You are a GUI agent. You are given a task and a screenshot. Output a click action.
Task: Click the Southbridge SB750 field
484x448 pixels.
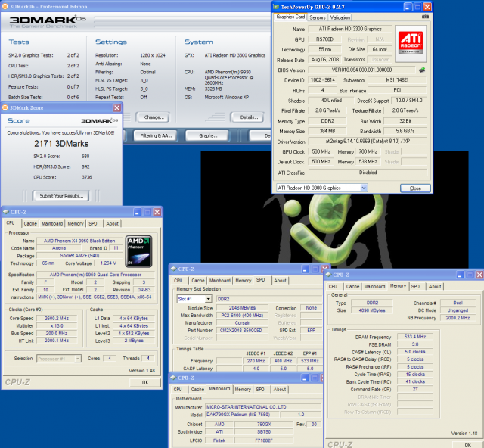pyautogui.click(x=264, y=432)
